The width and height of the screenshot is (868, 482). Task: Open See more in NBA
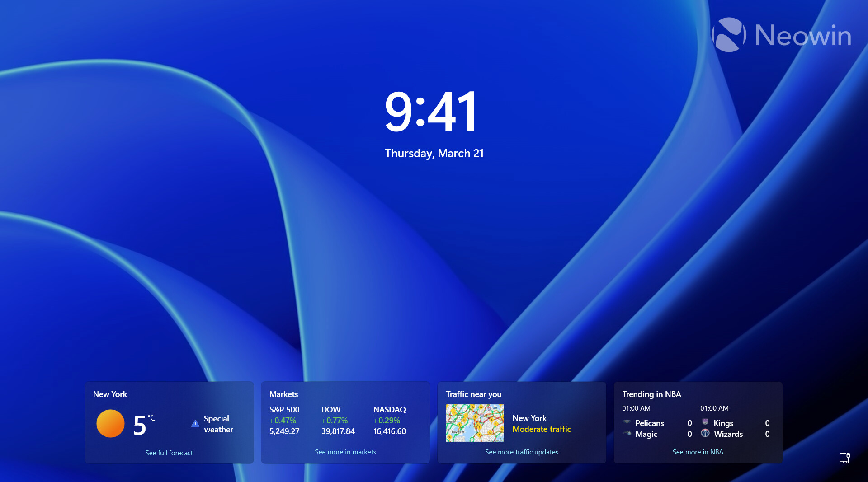(x=698, y=452)
